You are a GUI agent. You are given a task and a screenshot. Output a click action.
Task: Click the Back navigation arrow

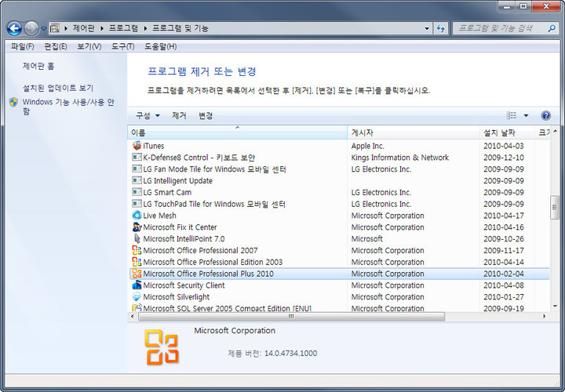(14, 28)
